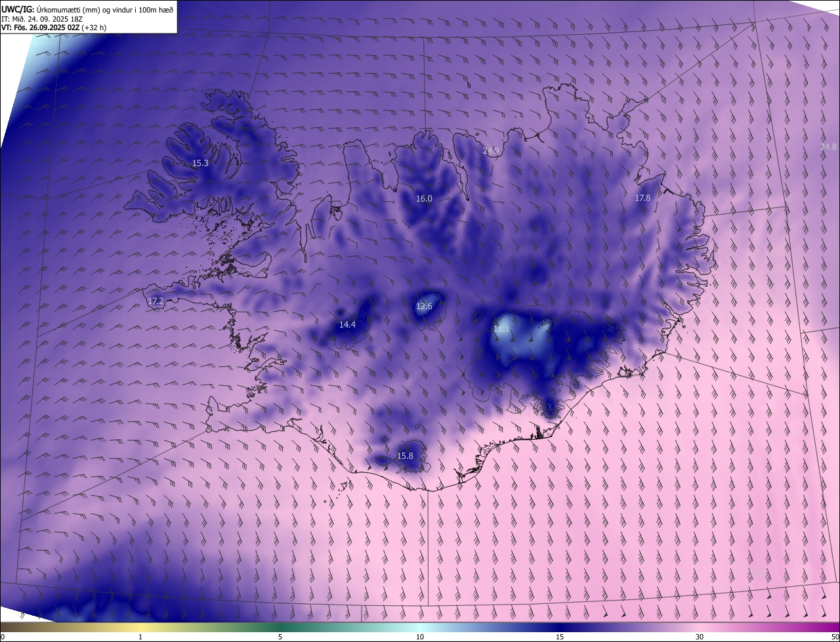
Task: Click the 24.8 value at the right edge
Action: 828,146
